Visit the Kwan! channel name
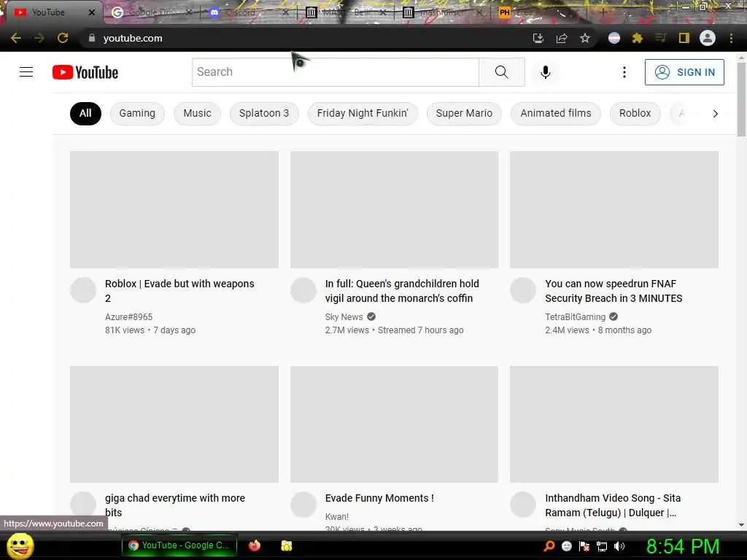747x560 pixels. (x=337, y=517)
